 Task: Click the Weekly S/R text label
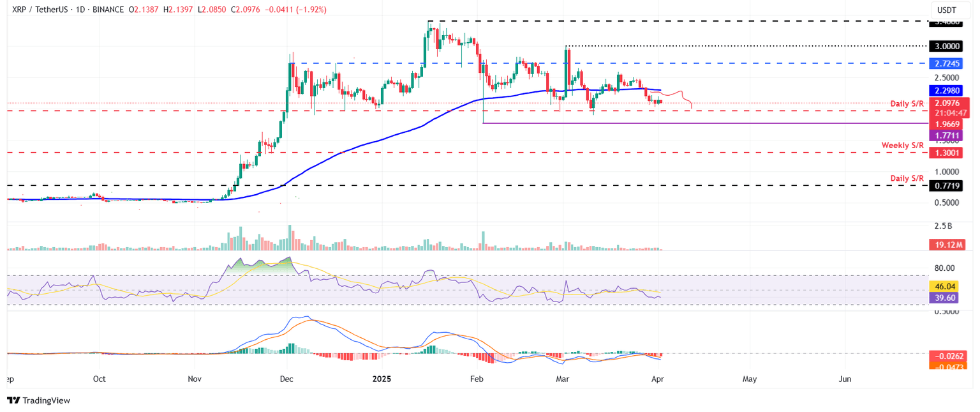[x=902, y=145]
